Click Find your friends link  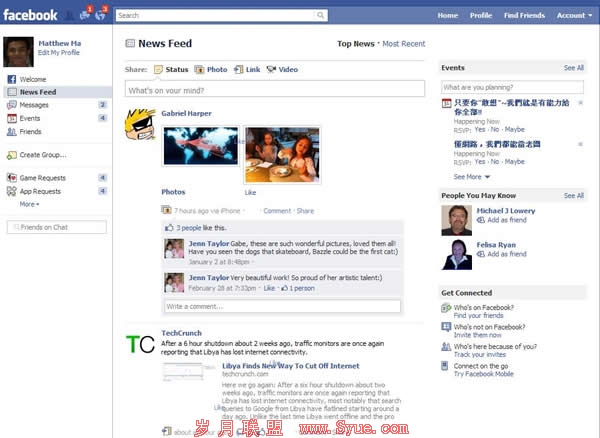478,316
